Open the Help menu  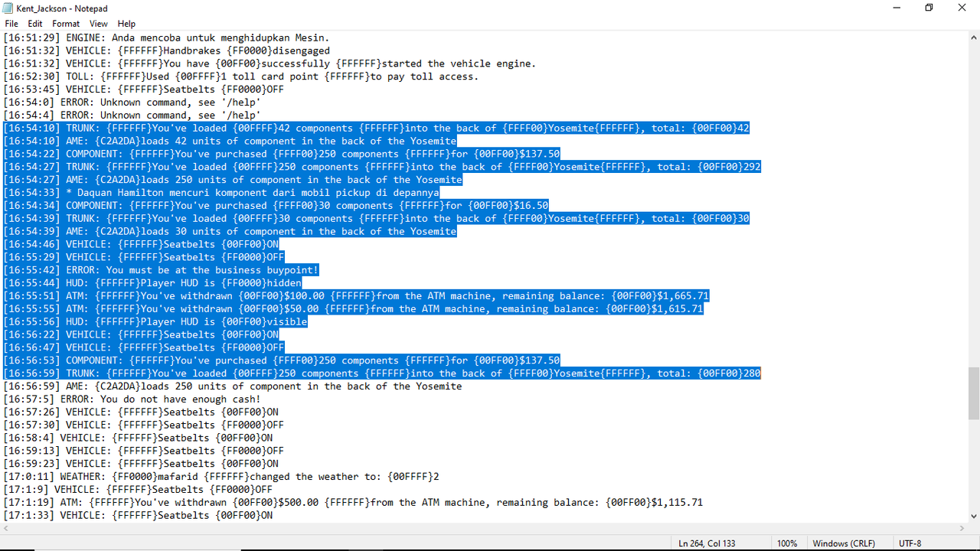pyautogui.click(x=126, y=24)
